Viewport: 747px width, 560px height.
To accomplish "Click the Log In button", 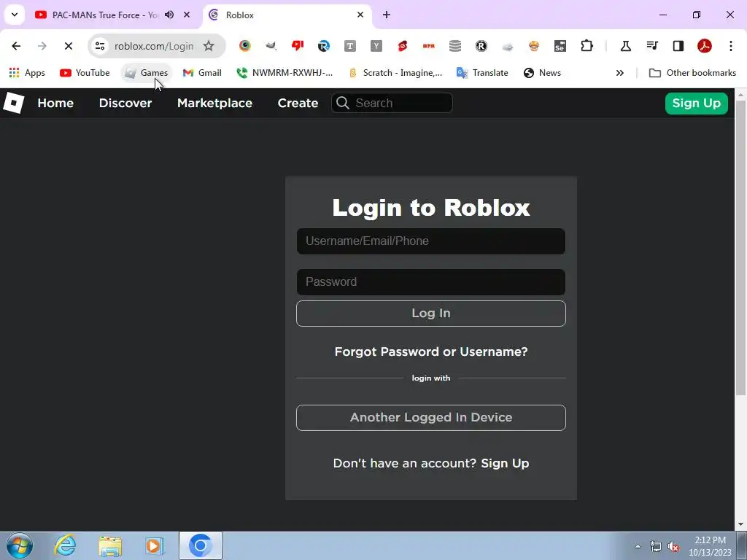I will click(x=430, y=314).
